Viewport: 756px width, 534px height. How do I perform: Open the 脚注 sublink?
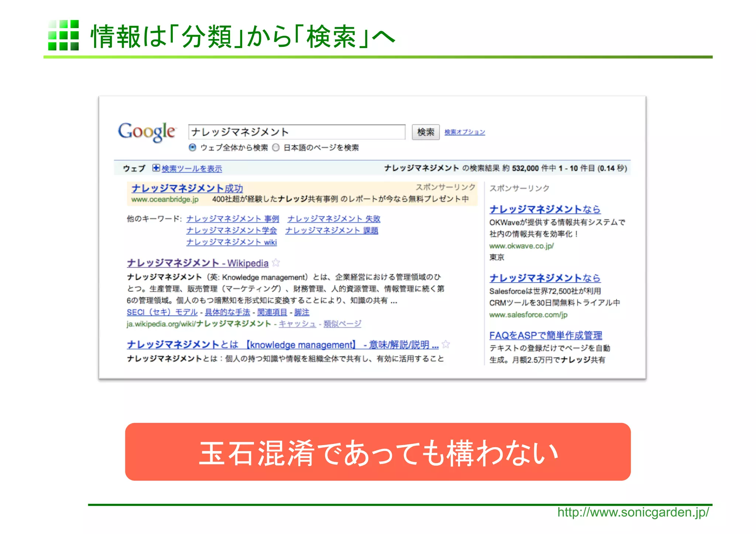pos(302,312)
